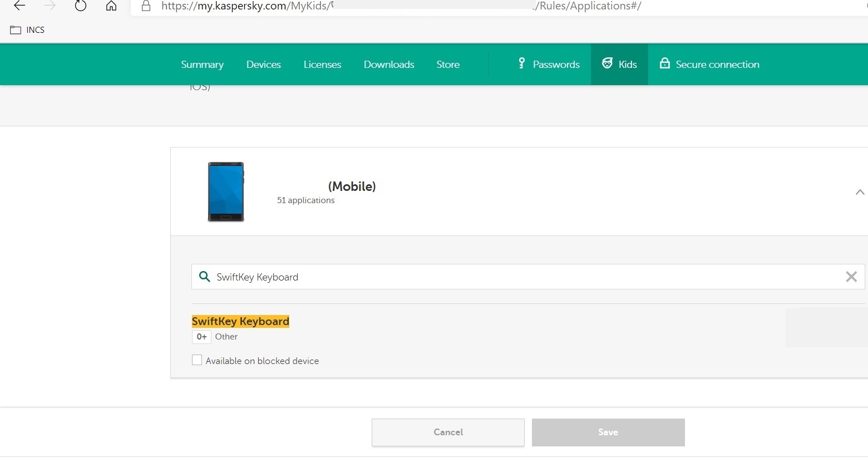This screenshot has height=472, width=868.
Task: Open the Passwords section
Action: tap(549, 65)
